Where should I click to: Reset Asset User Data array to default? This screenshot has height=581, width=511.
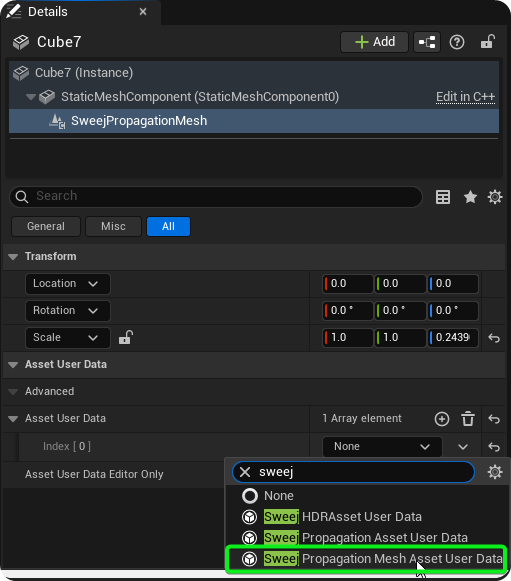coord(494,419)
